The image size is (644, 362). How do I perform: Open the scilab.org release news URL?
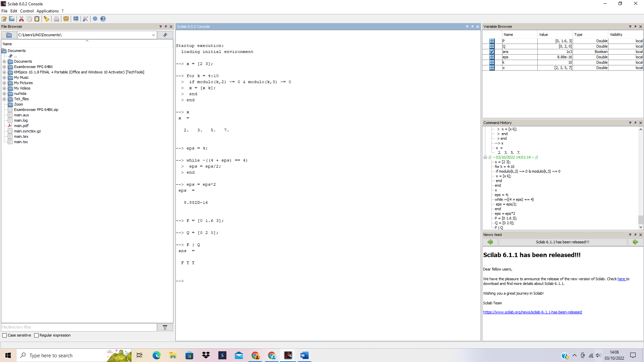coord(532,312)
